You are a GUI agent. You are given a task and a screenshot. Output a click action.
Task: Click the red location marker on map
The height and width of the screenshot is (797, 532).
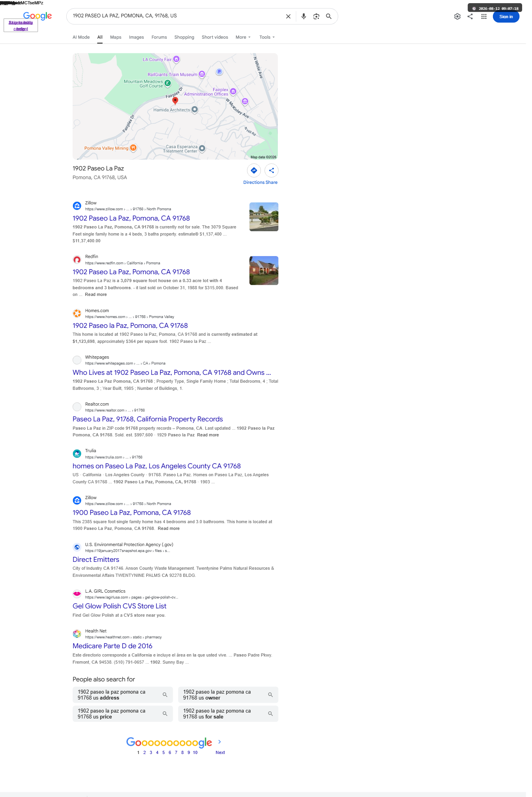point(175,101)
